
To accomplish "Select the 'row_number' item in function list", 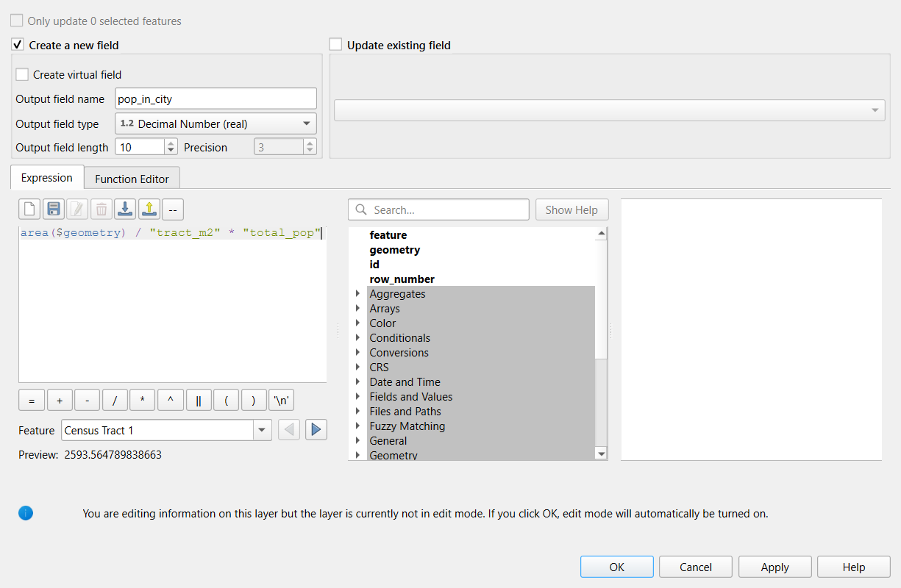I will [402, 279].
